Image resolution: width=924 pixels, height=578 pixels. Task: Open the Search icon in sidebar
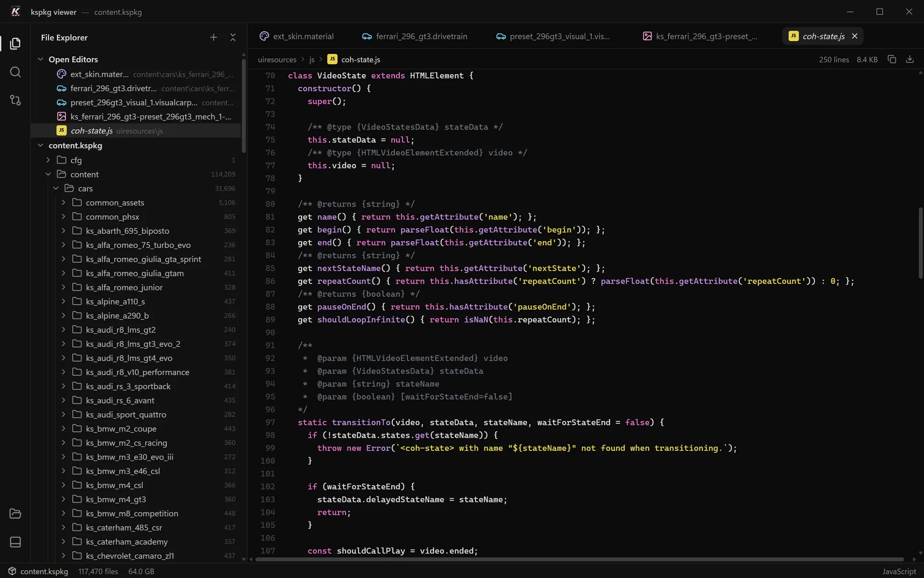15,72
